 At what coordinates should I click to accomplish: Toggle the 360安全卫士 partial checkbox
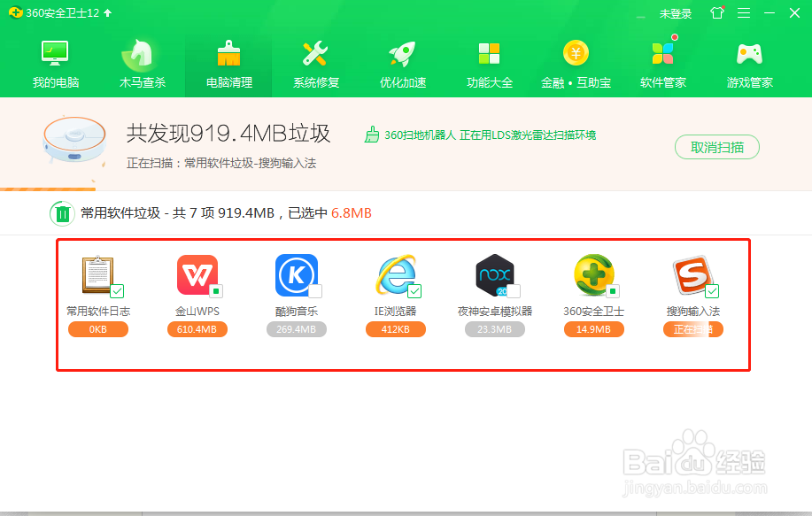[x=613, y=291]
